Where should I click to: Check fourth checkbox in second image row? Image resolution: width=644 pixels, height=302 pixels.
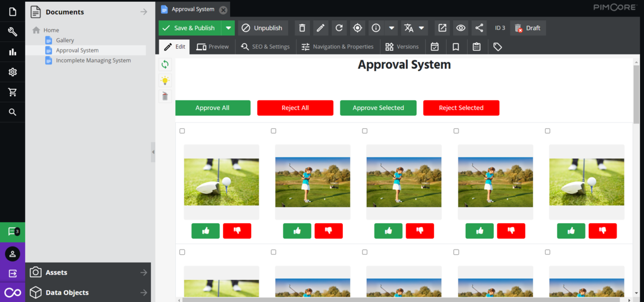[456, 252]
